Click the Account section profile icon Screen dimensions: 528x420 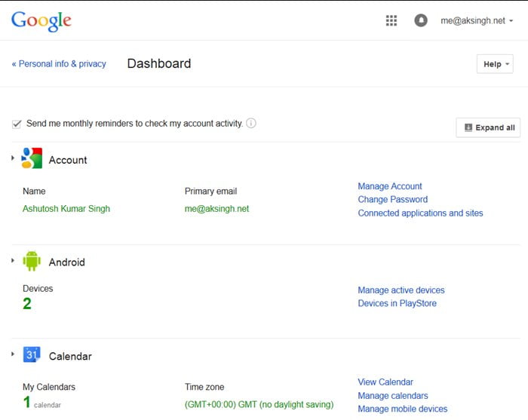[x=32, y=158]
